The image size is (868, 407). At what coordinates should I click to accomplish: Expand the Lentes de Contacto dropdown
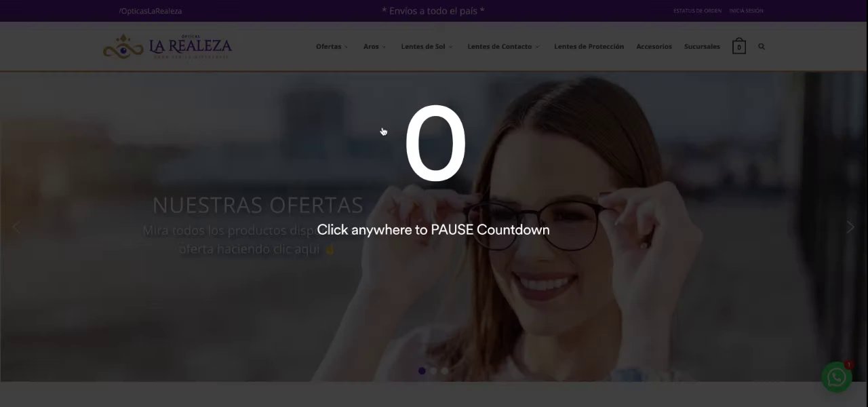503,47
